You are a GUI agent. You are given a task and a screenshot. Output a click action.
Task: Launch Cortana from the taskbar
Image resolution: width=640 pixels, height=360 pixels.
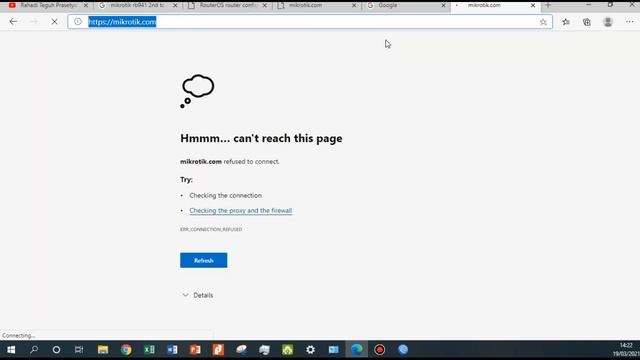click(x=56, y=350)
